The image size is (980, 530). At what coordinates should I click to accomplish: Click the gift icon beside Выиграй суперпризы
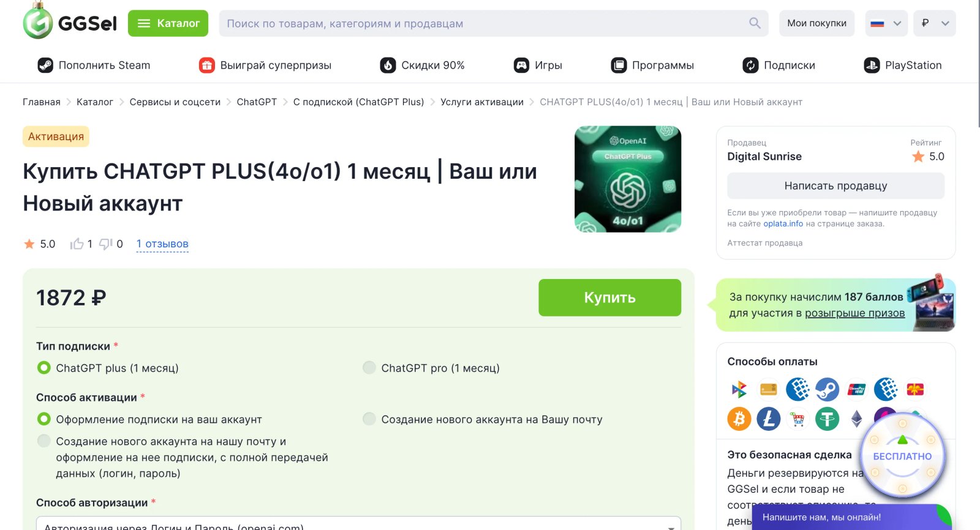tap(207, 65)
